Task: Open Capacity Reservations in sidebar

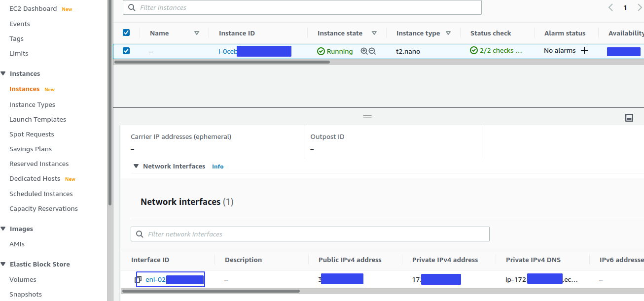Action: coord(43,208)
